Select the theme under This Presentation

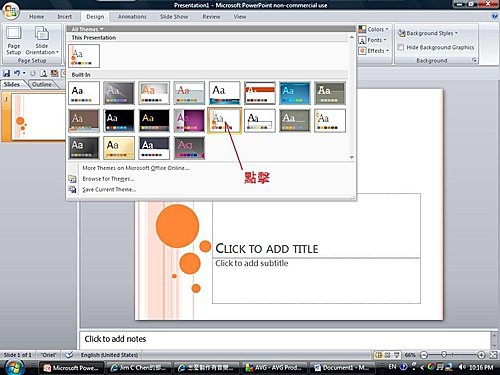click(x=84, y=56)
